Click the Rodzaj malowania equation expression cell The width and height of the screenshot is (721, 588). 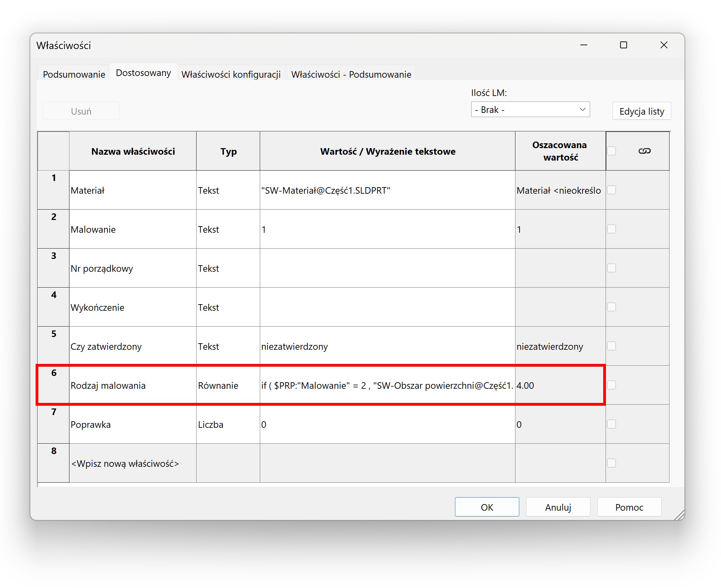pyautogui.click(x=387, y=385)
